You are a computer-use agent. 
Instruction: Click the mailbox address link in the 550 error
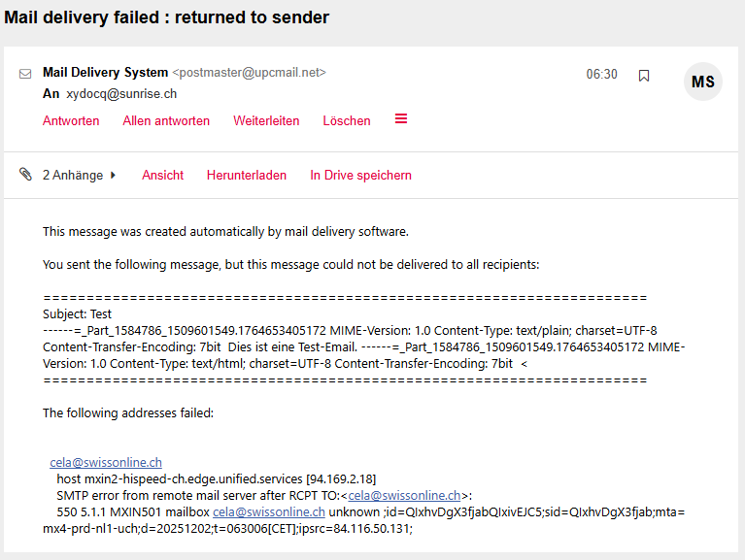coord(269,511)
